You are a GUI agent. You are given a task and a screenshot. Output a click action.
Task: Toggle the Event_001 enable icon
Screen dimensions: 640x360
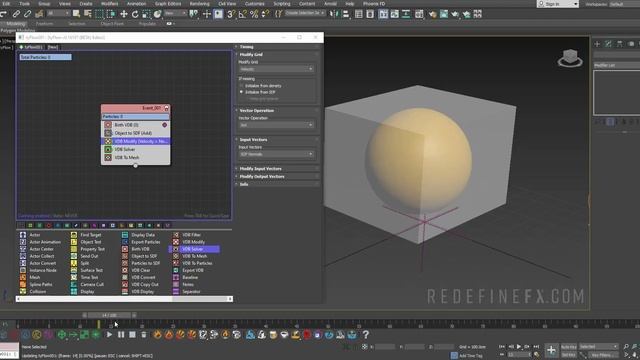coord(166,108)
